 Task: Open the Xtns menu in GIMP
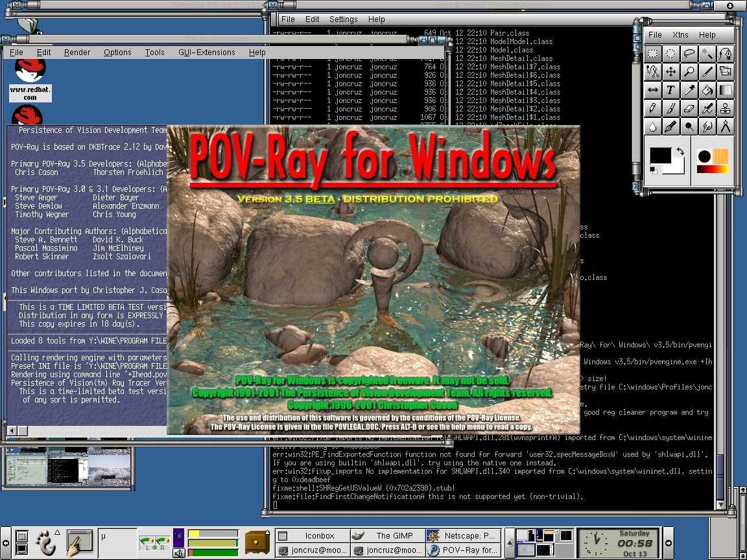point(680,35)
